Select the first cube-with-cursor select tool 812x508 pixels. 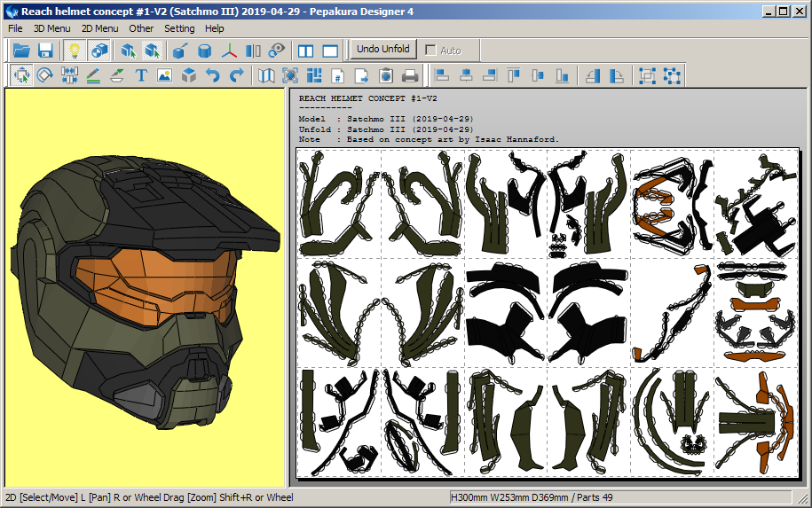click(x=128, y=51)
